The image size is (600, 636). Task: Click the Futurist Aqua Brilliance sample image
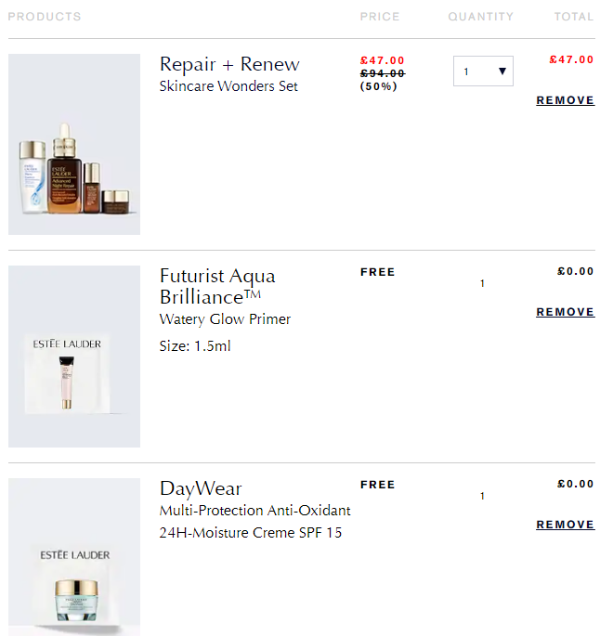(x=74, y=356)
